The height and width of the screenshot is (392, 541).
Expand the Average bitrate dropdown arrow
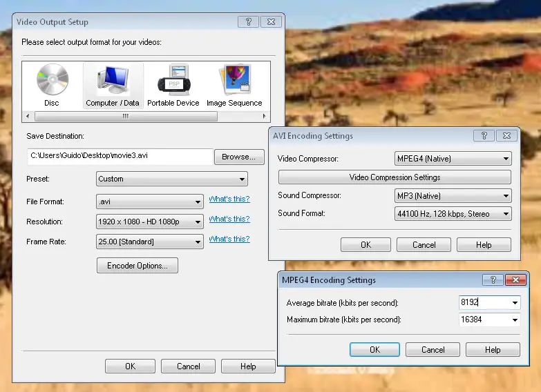pyautogui.click(x=515, y=303)
